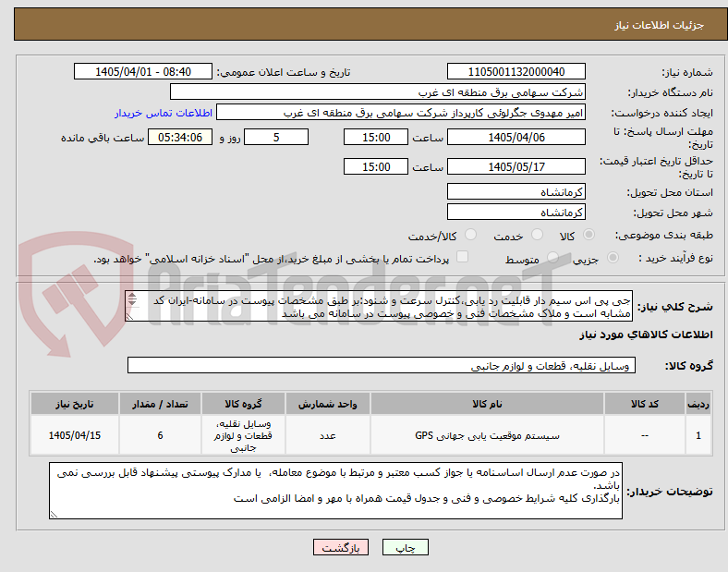This screenshot has width=728, height=572.
Task: Click the quantity cell 6
Action: (160, 435)
